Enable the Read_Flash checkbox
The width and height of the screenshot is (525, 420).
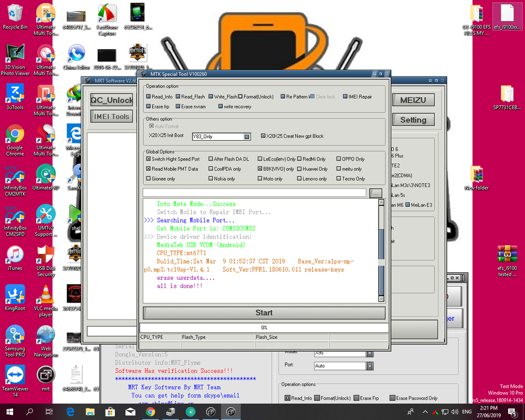pos(178,97)
